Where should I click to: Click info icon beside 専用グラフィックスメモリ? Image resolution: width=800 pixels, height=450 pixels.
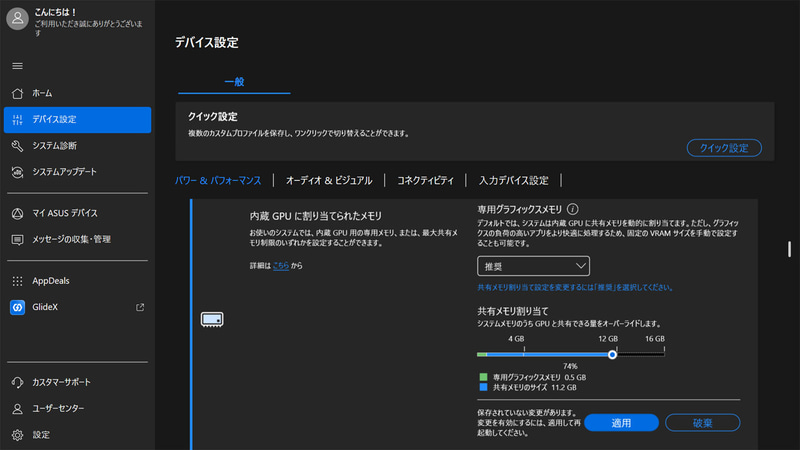[x=572, y=209]
